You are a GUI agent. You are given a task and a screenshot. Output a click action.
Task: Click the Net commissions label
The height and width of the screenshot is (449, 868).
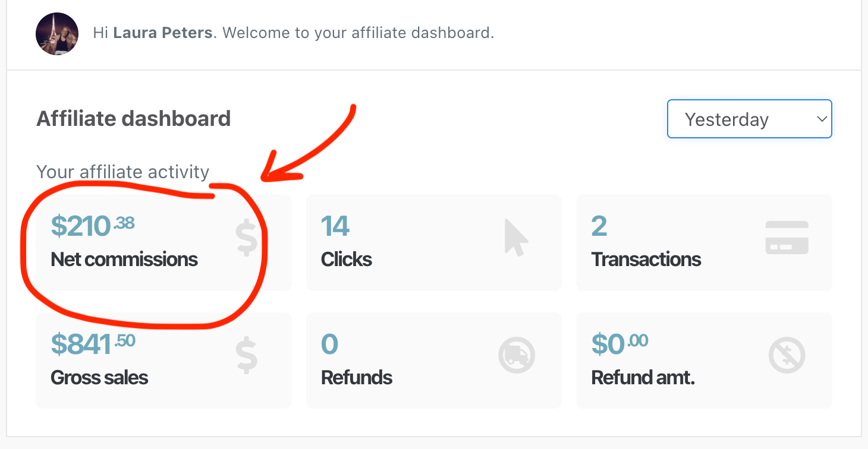[x=124, y=260]
